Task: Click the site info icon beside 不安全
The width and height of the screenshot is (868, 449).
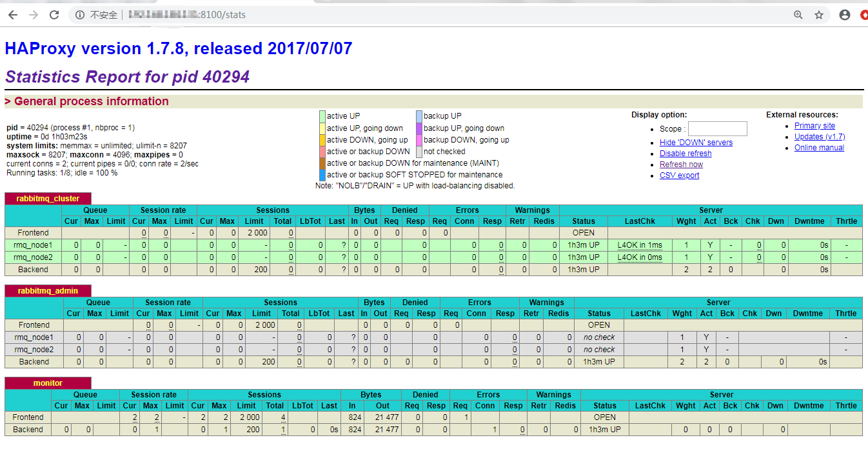Action: (79, 15)
